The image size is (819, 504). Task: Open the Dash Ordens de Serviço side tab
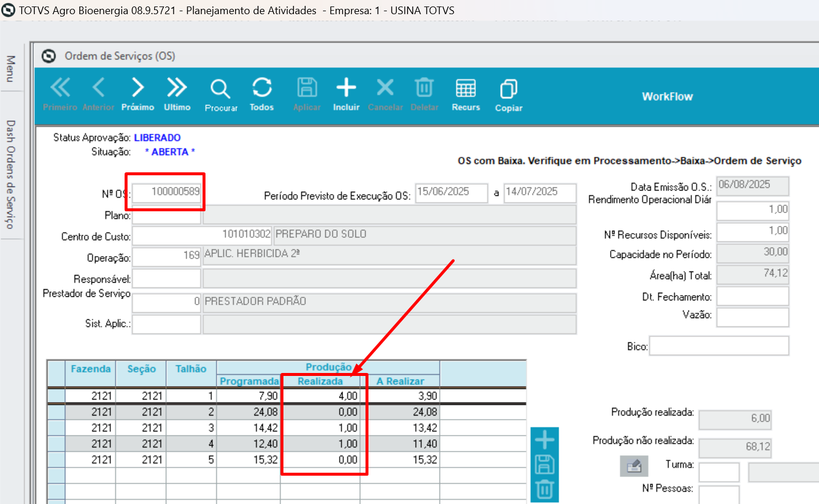11,175
